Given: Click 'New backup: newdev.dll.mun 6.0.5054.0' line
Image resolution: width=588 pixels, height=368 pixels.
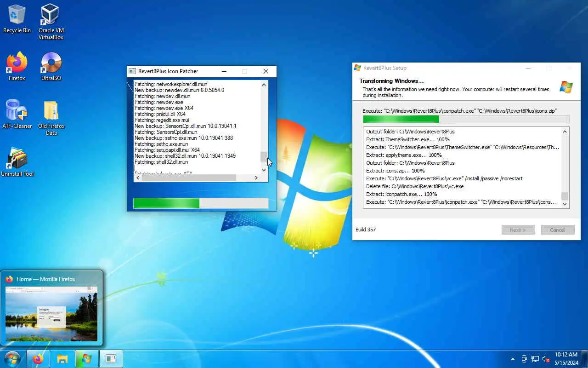Looking at the screenshot, I should (179, 90).
